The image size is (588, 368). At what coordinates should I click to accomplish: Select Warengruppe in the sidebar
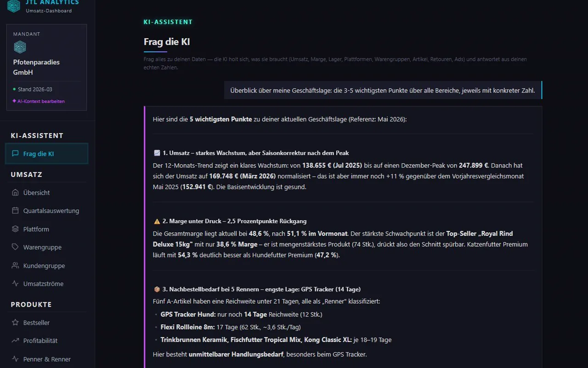pos(46,247)
